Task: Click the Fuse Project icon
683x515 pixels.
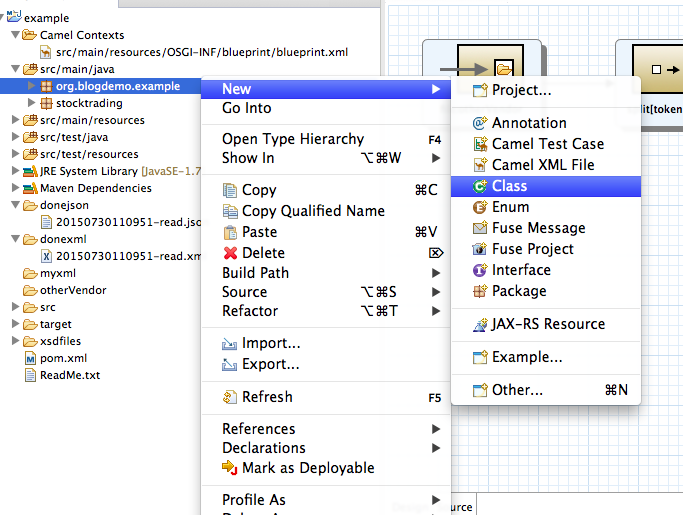Action: 480,249
